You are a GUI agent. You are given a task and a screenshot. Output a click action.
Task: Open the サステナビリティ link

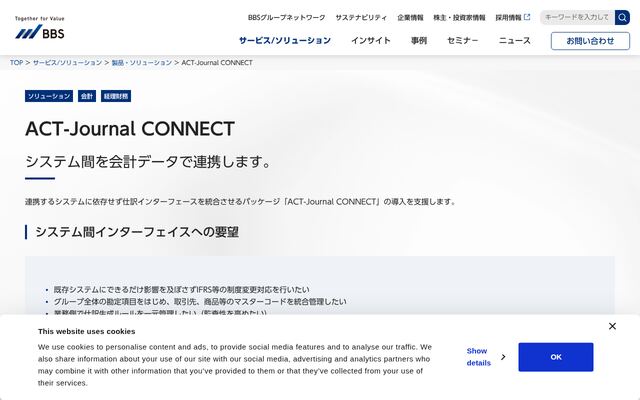tap(361, 18)
